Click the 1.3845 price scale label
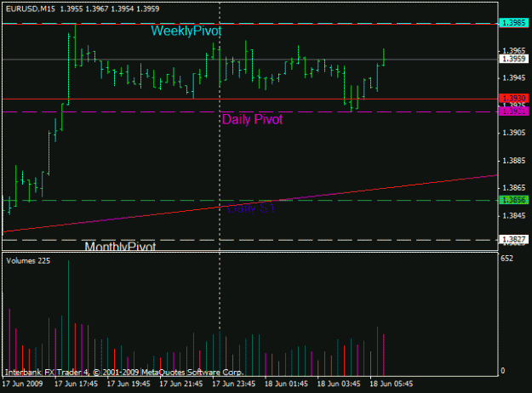The width and height of the screenshot is (532, 393). tap(513, 216)
